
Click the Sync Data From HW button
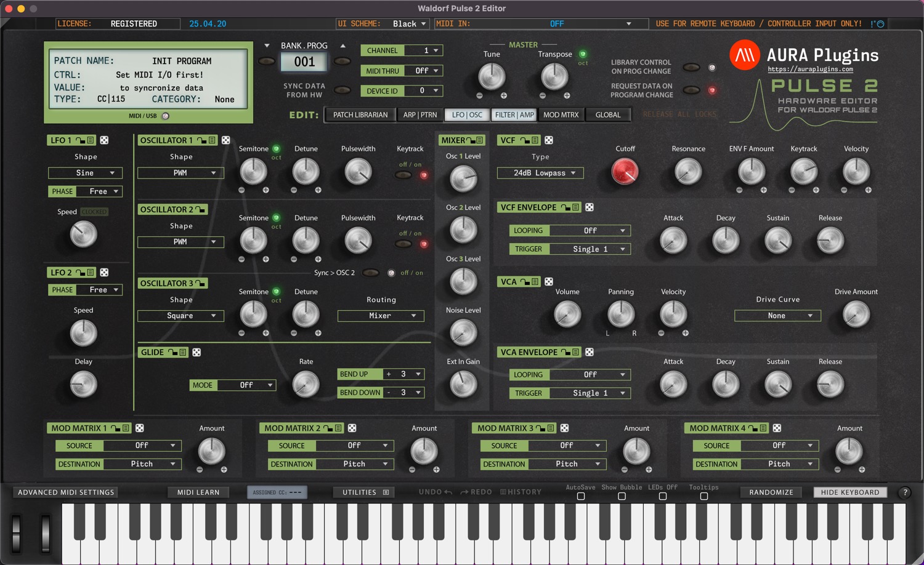(x=342, y=90)
